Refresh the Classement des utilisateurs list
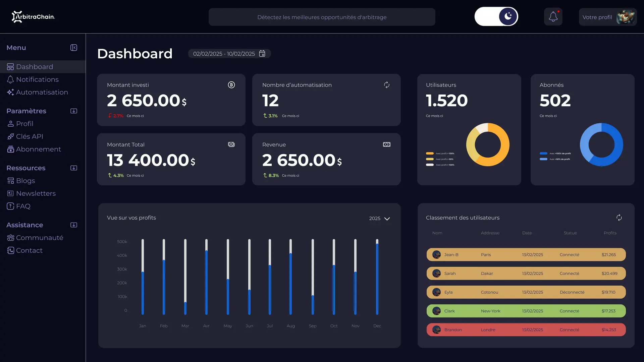 click(619, 218)
